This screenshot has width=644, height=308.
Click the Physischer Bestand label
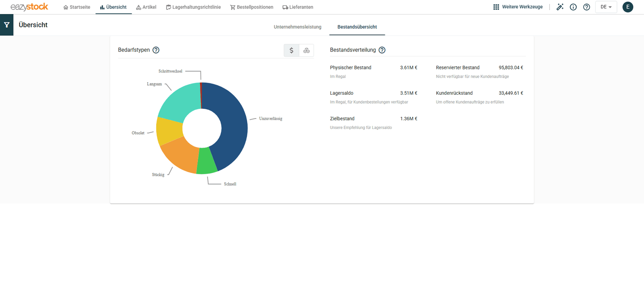tap(351, 68)
